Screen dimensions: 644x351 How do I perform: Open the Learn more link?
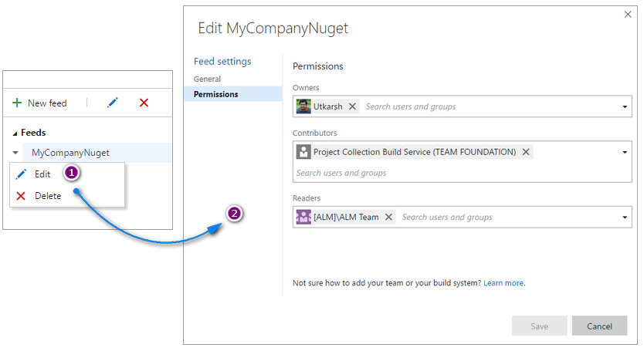(503, 283)
